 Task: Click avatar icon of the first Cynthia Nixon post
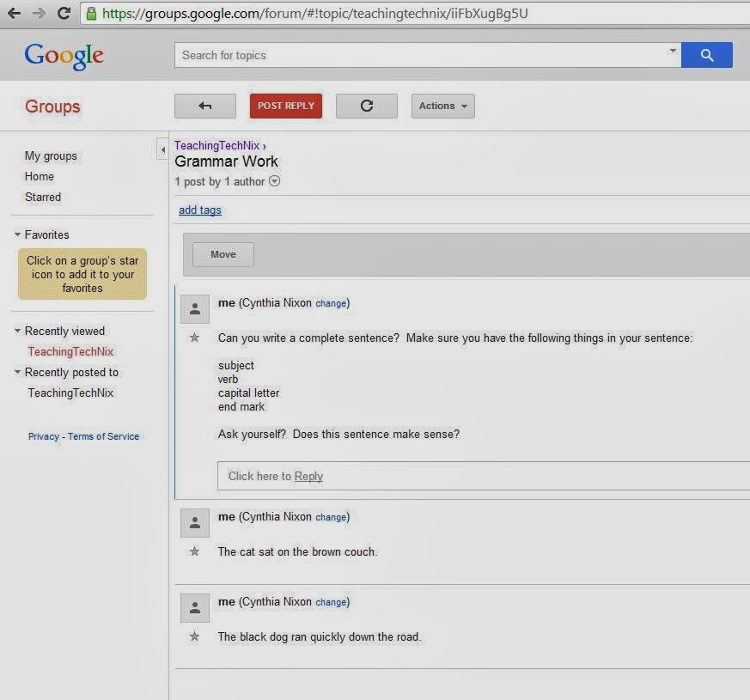[195, 309]
